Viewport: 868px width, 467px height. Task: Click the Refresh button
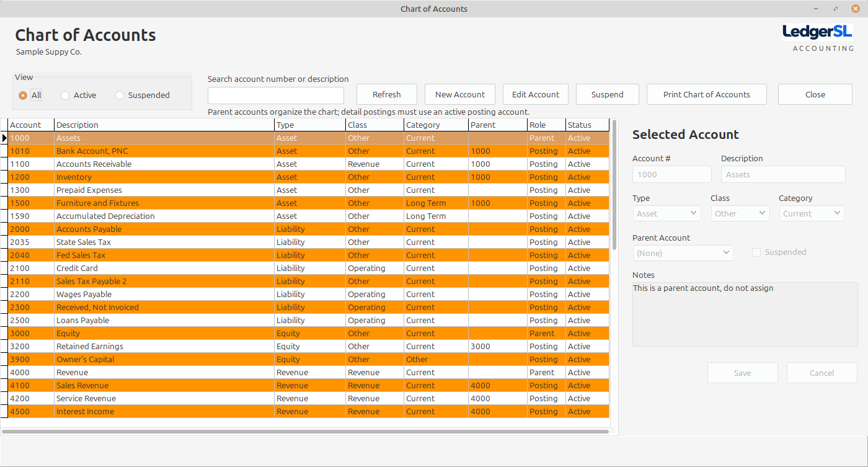click(x=387, y=94)
